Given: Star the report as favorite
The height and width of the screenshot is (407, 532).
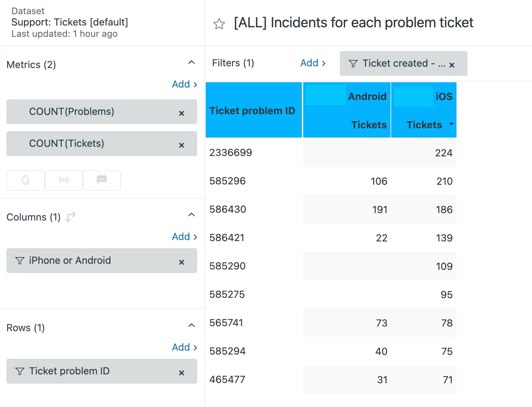Looking at the screenshot, I should (x=219, y=24).
